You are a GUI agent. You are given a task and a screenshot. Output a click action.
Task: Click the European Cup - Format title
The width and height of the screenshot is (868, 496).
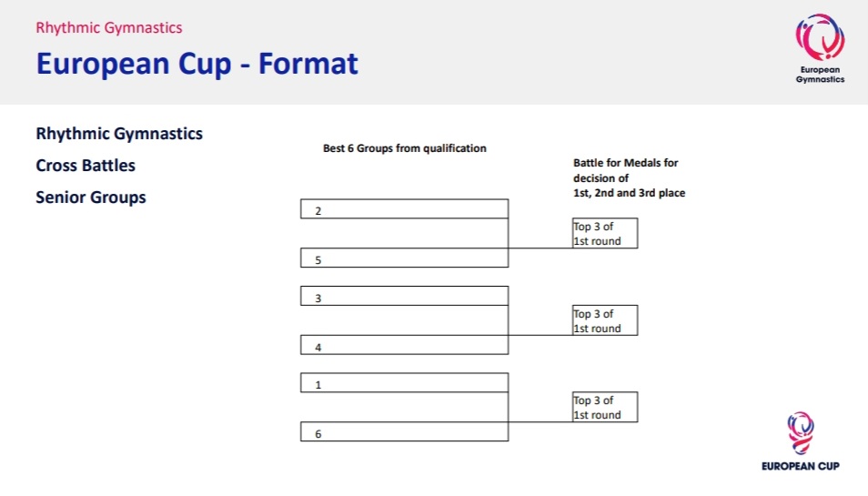[x=197, y=64]
